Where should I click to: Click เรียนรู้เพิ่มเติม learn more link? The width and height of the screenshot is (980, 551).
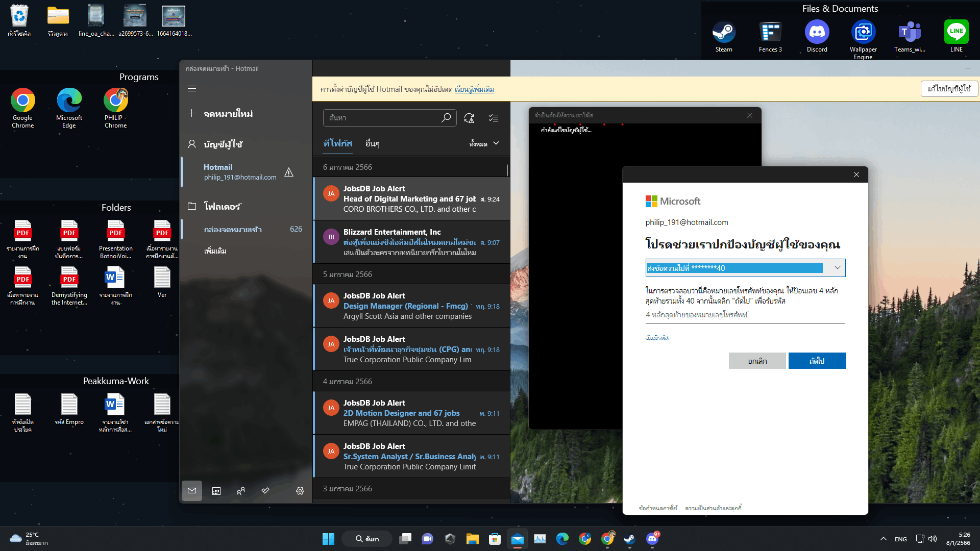point(474,89)
